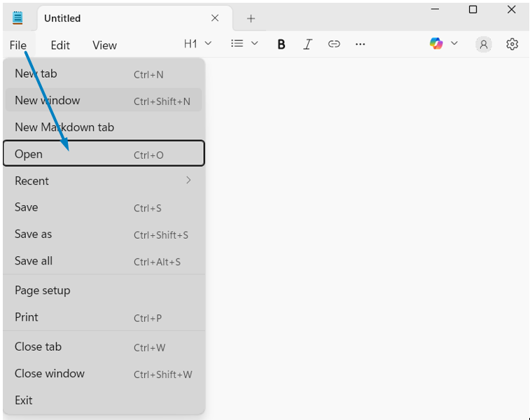This screenshot has width=530, height=420.
Task: Toggle italic formatting
Action: click(307, 44)
